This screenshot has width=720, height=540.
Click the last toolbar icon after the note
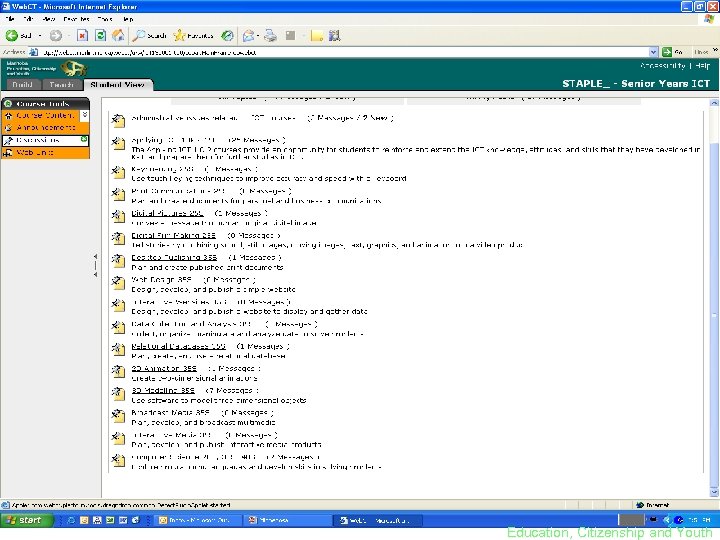(334, 35)
